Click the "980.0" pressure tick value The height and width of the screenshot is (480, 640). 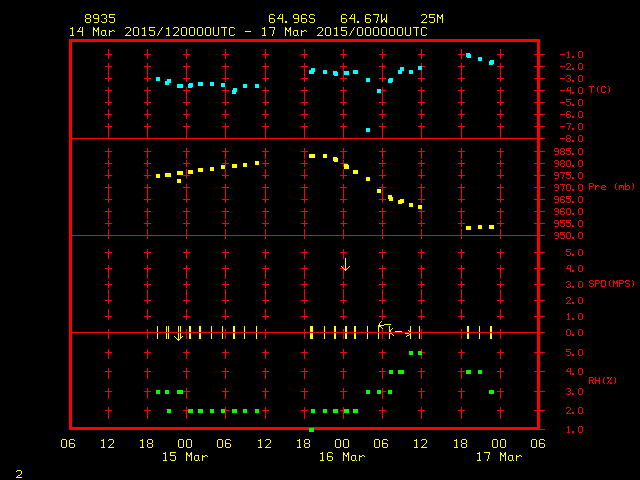coord(569,164)
